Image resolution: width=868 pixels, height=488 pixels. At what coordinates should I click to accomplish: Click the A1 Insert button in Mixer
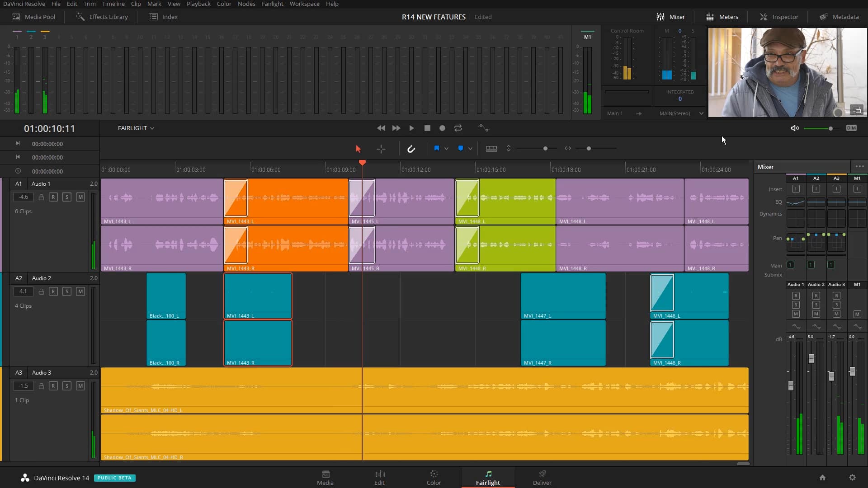pyautogui.click(x=796, y=189)
